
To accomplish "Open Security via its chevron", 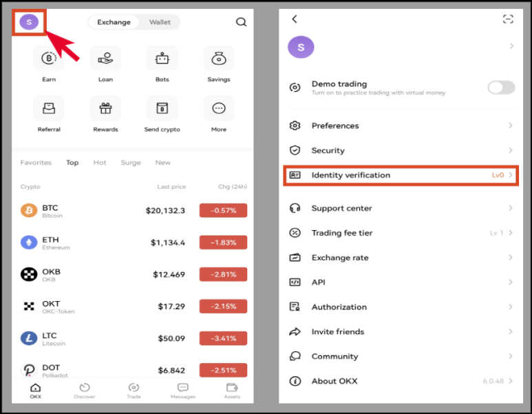I will tap(510, 150).
